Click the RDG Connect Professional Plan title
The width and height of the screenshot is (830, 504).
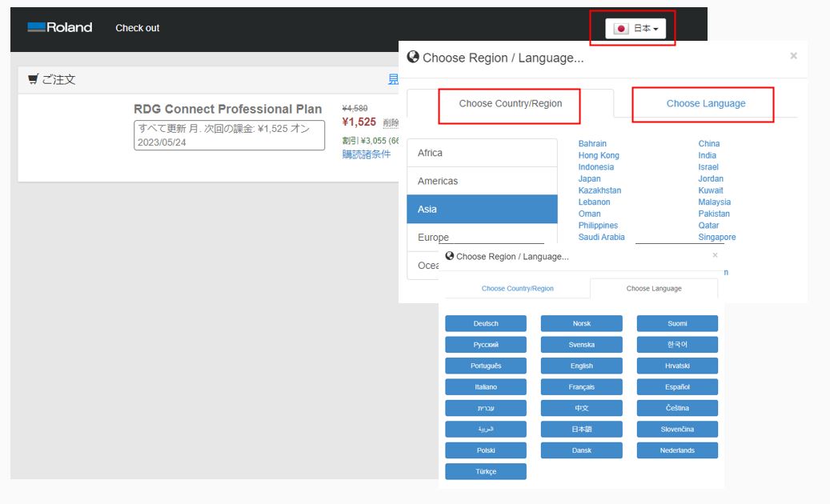point(227,109)
